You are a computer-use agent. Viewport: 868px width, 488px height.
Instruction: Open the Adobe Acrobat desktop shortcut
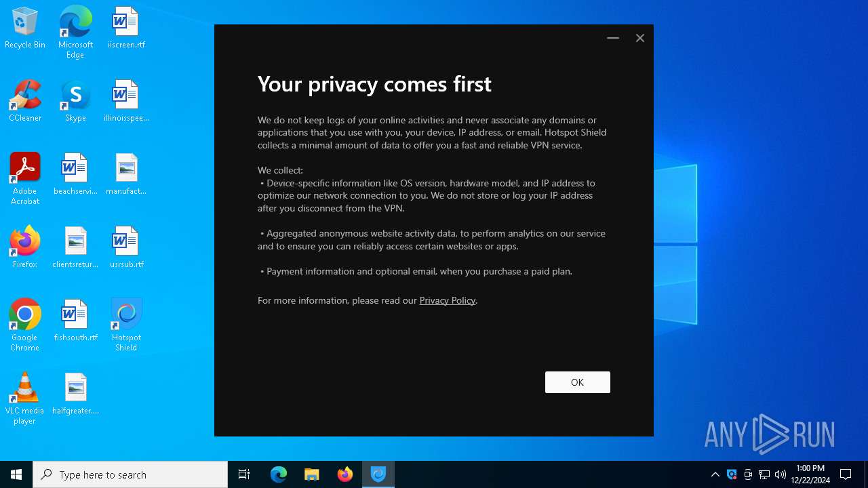click(25, 179)
